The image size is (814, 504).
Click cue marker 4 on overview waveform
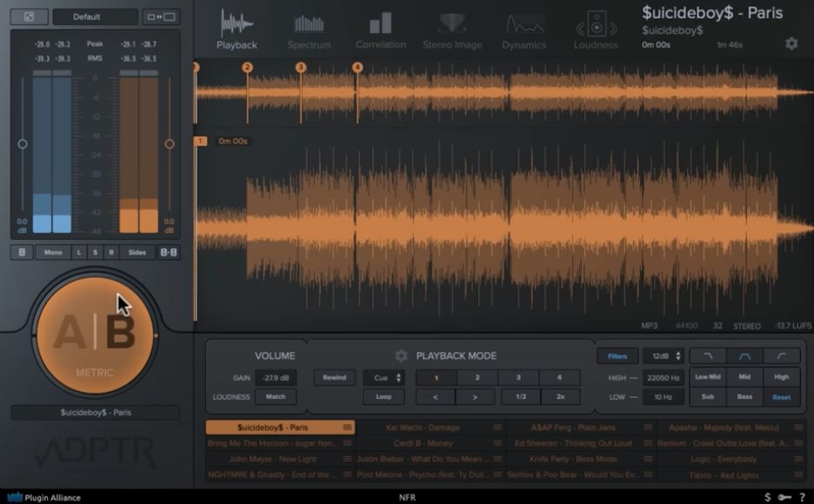click(357, 68)
